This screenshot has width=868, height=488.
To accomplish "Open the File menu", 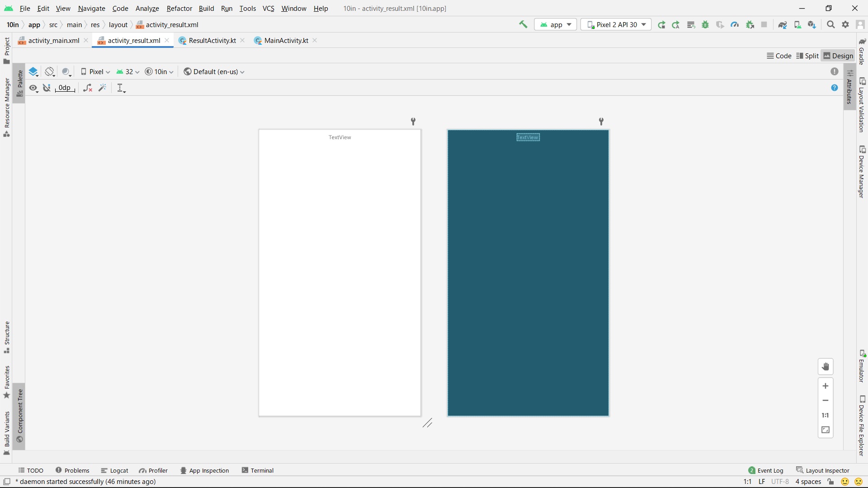I will pos(25,8).
